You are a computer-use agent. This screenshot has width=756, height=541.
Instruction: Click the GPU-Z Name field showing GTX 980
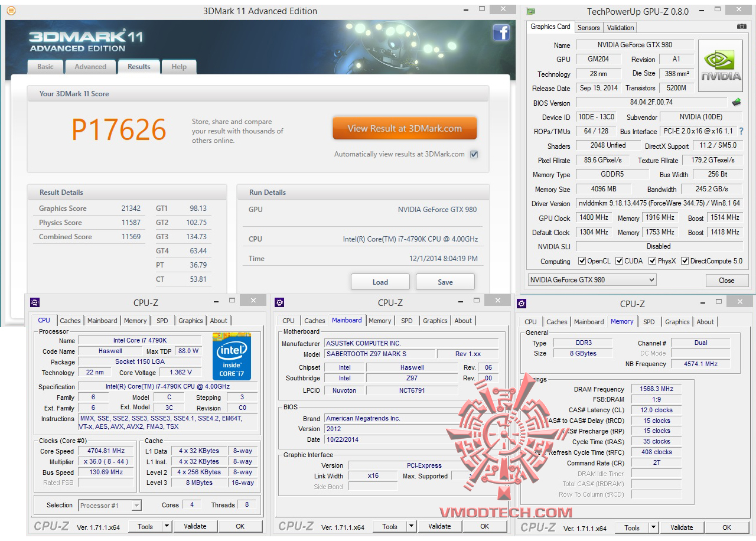point(635,45)
